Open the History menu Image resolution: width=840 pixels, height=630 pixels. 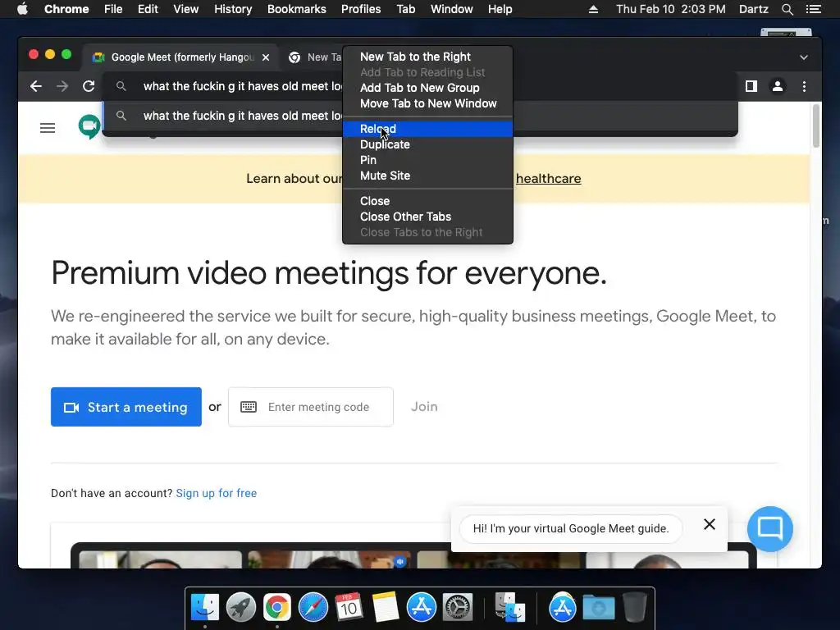(233, 9)
